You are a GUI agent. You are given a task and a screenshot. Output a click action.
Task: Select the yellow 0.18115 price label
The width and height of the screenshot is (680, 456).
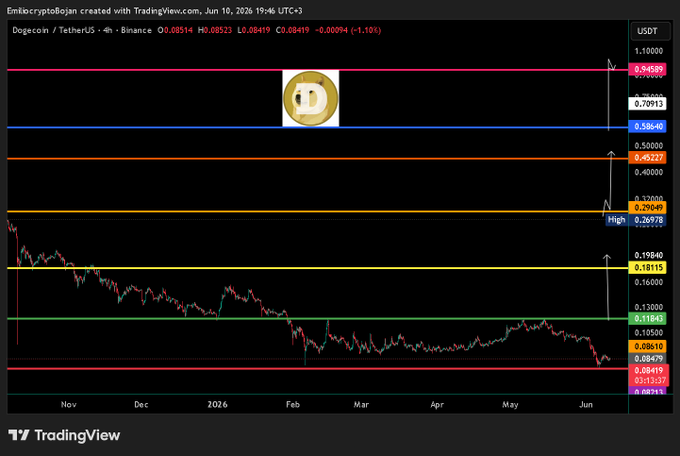[x=647, y=268]
